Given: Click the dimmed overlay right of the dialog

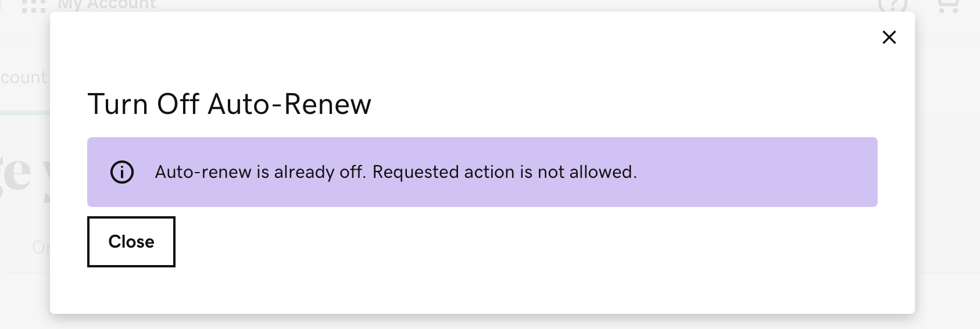Looking at the screenshot, I should click(x=947, y=174).
